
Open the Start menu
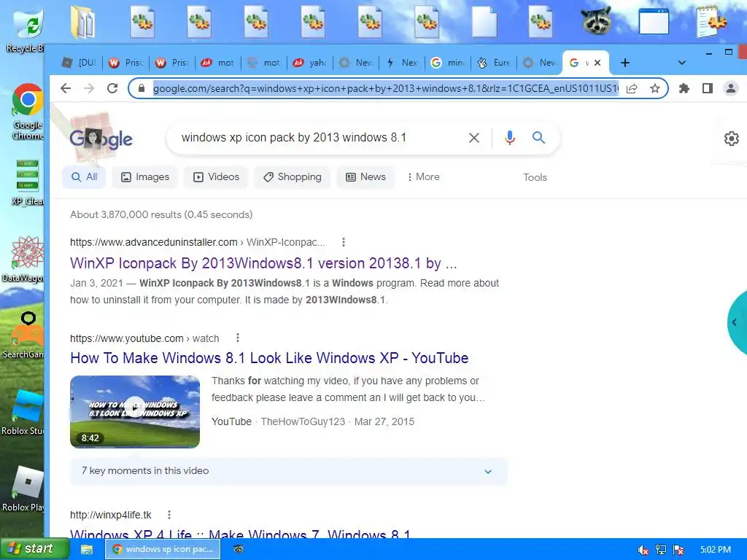pos(34,549)
